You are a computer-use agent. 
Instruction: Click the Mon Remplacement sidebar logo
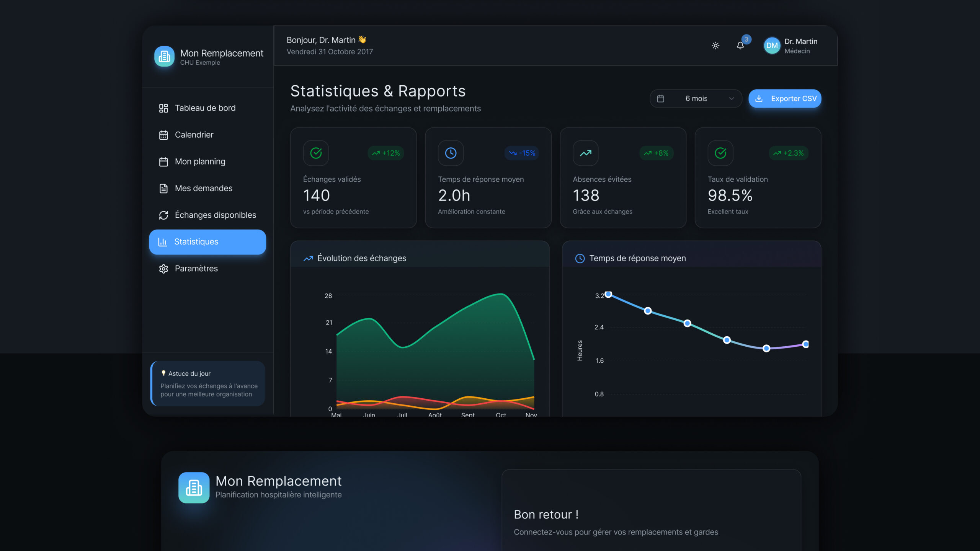coord(164,56)
